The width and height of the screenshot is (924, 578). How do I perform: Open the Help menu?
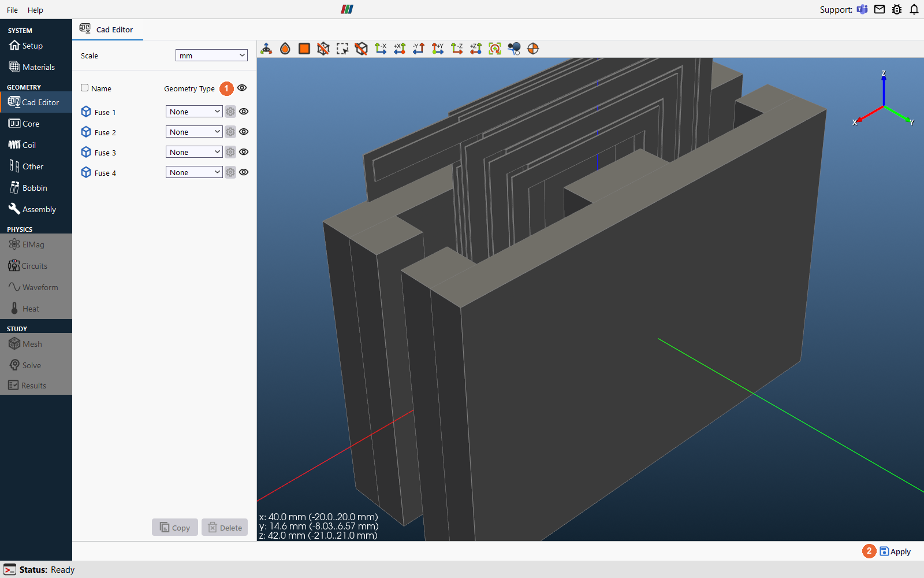click(35, 10)
